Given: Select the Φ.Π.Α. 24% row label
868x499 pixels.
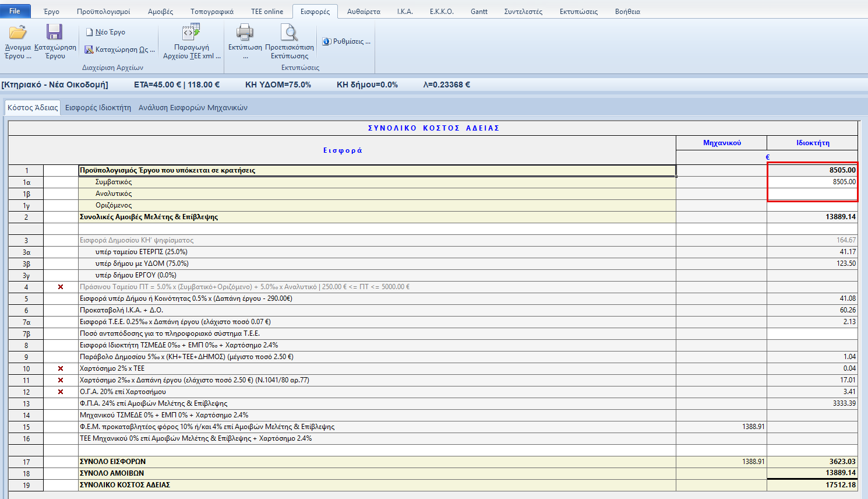Looking at the screenshot, I should (x=154, y=403).
